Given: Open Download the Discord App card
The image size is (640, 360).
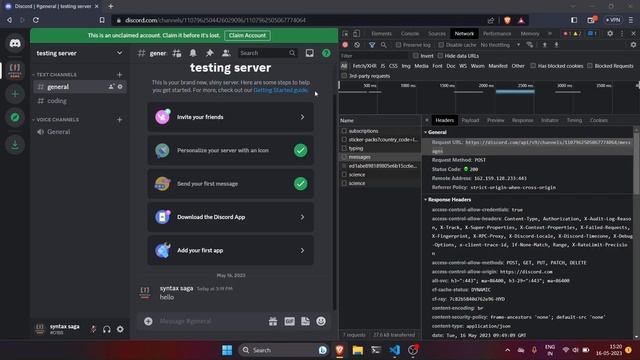Looking at the screenshot, I should (x=231, y=217).
